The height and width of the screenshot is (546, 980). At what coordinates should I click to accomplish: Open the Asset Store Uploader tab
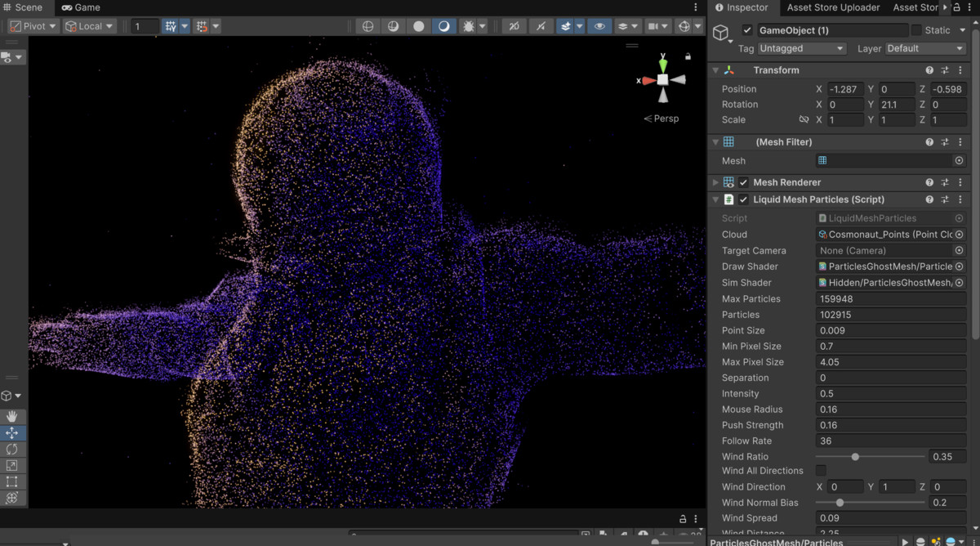coord(833,7)
